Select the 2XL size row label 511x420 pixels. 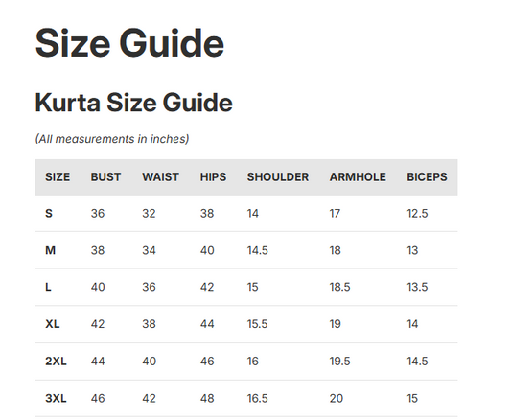(x=56, y=362)
